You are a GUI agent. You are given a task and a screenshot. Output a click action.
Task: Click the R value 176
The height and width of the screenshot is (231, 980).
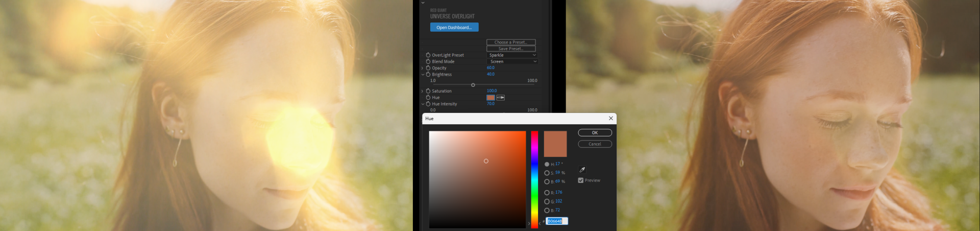559,193
